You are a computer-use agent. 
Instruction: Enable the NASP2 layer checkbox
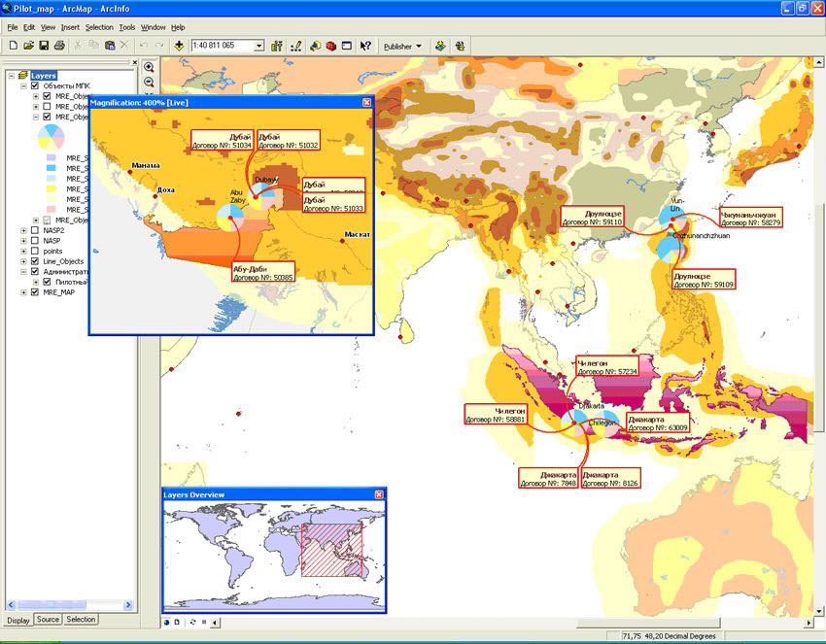tap(35, 230)
